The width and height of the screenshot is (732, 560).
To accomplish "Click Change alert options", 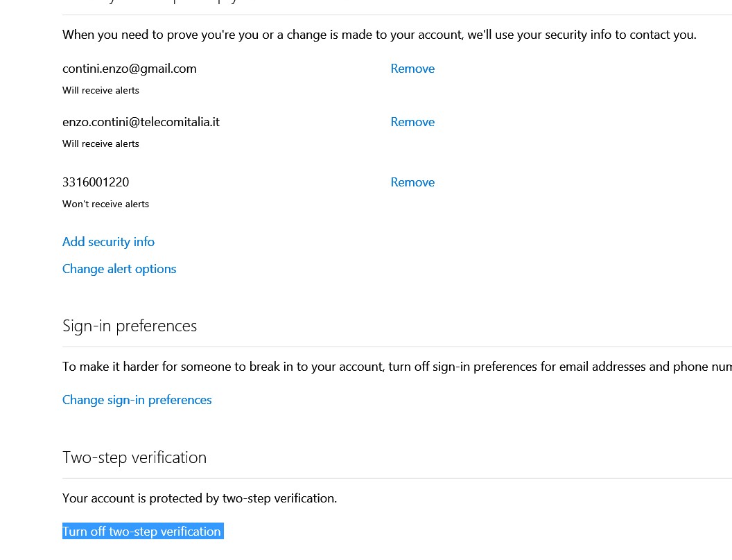I will coord(119,269).
